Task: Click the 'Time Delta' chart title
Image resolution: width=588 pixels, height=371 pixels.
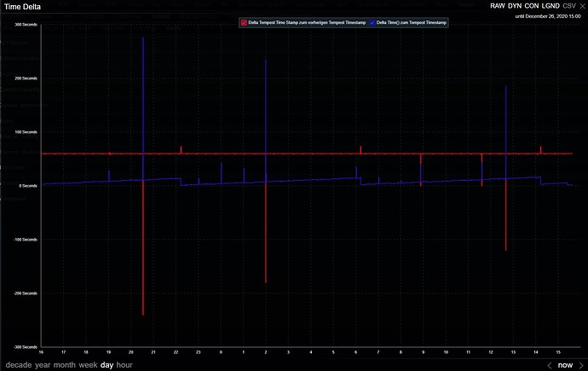Action: [x=22, y=6]
